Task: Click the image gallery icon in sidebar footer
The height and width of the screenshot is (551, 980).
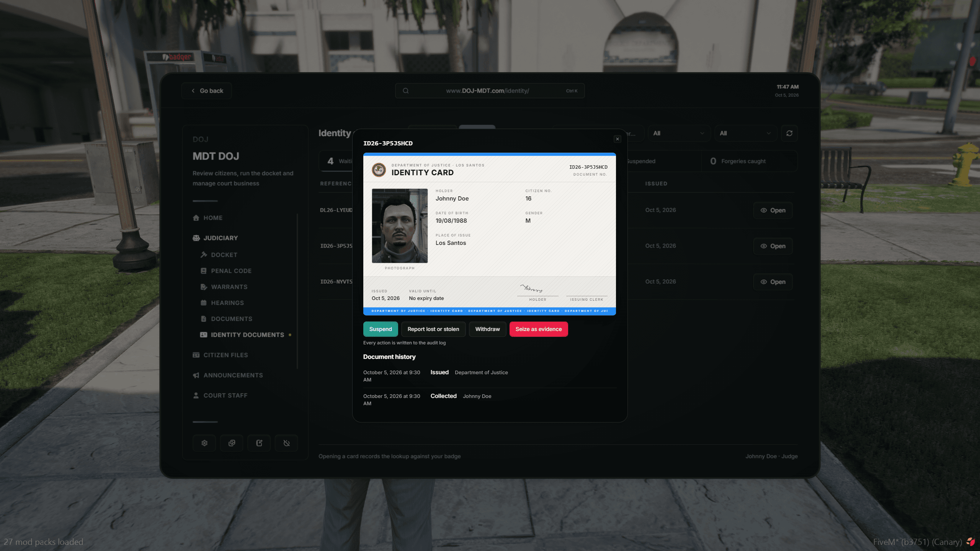Action: point(232,443)
